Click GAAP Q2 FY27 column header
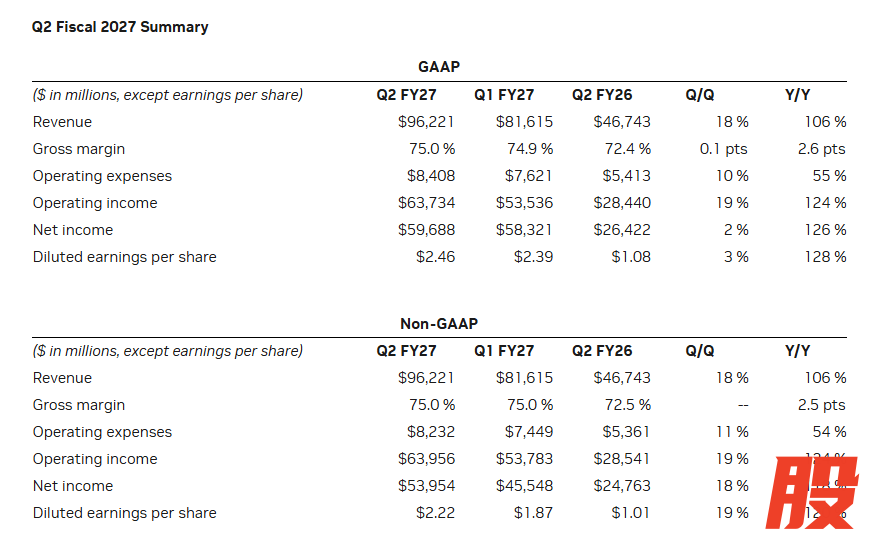This screenshot has height=548, width=879. (406, 95)
